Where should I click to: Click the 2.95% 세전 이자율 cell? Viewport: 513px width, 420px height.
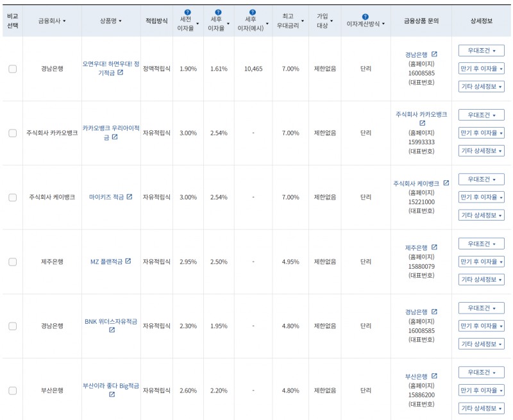(x=188, y=262)
